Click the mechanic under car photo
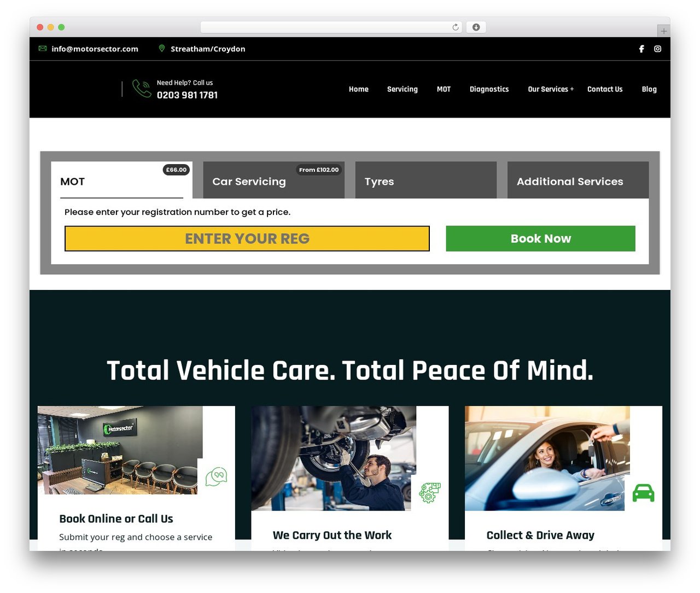The width and height of the screenshot is (700, 593). pyautogui.click(x=334, y=458)
